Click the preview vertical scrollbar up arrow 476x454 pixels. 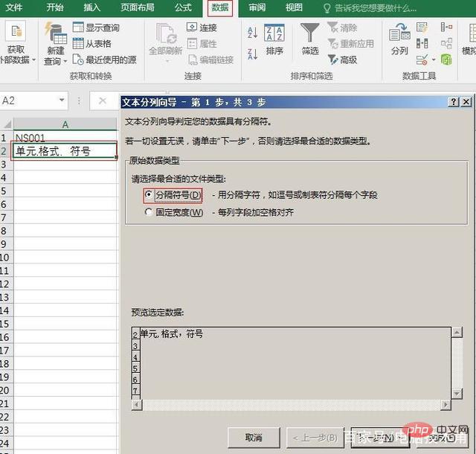coord(457,332)
